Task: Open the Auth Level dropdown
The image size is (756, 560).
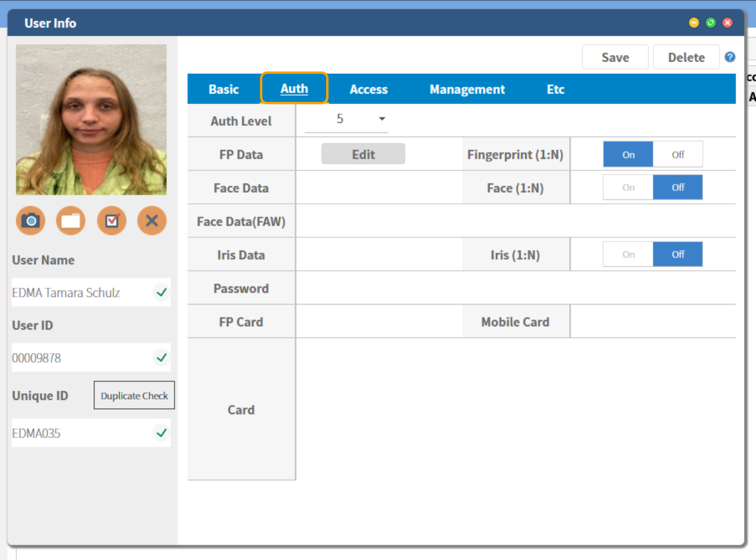Action: pyautogui.click(x=347, y=119)
